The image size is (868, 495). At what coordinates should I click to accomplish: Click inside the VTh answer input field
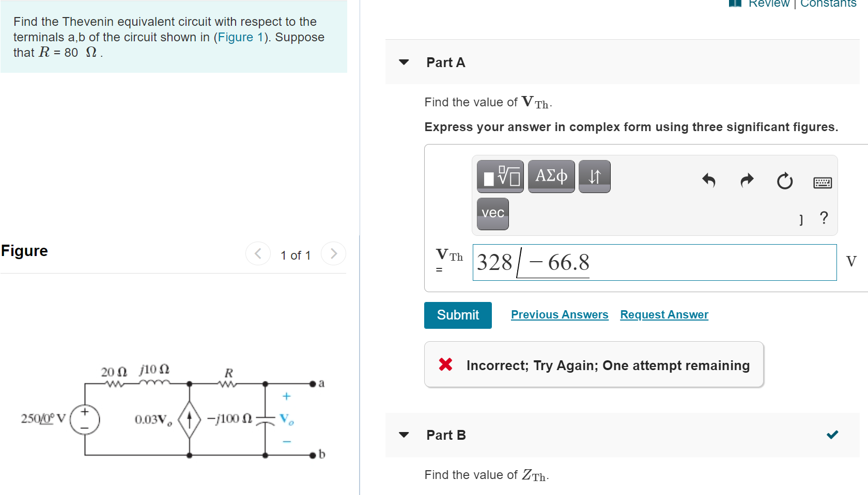654,262
